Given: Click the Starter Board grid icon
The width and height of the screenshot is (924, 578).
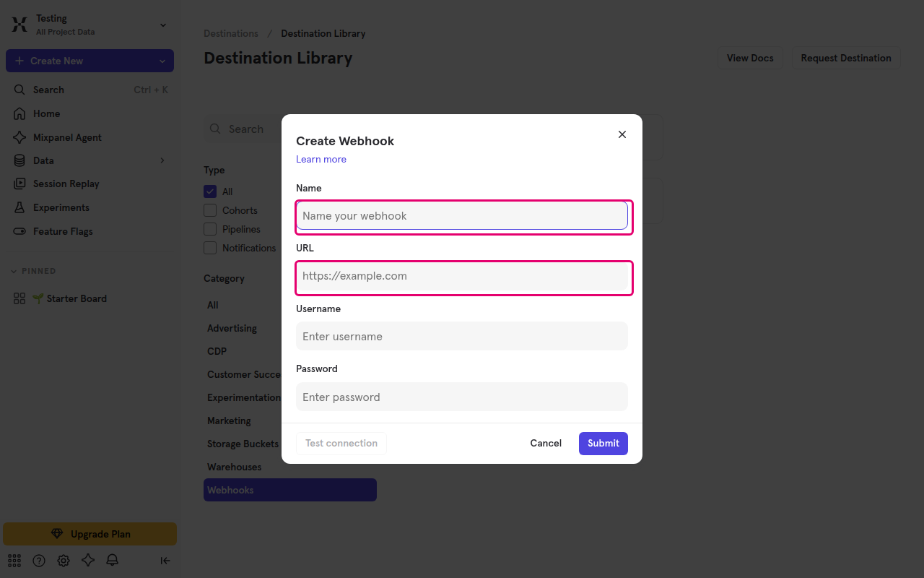Looking at the screenshot, I should (x=19, y=298).
